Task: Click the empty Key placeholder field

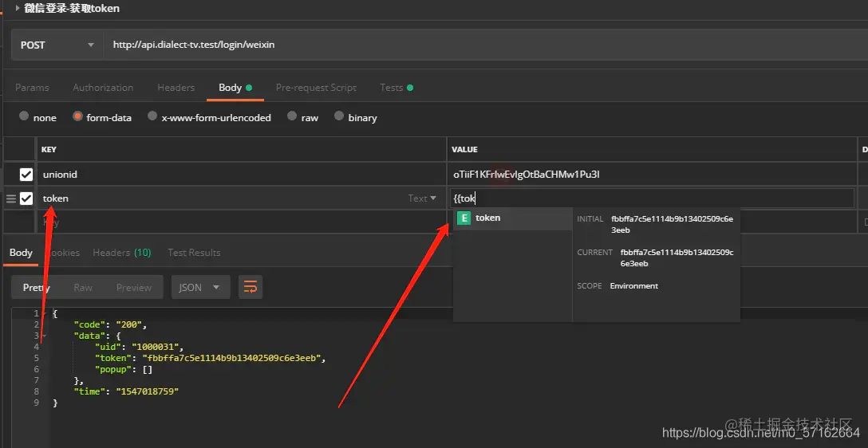Action: (242, 222)
